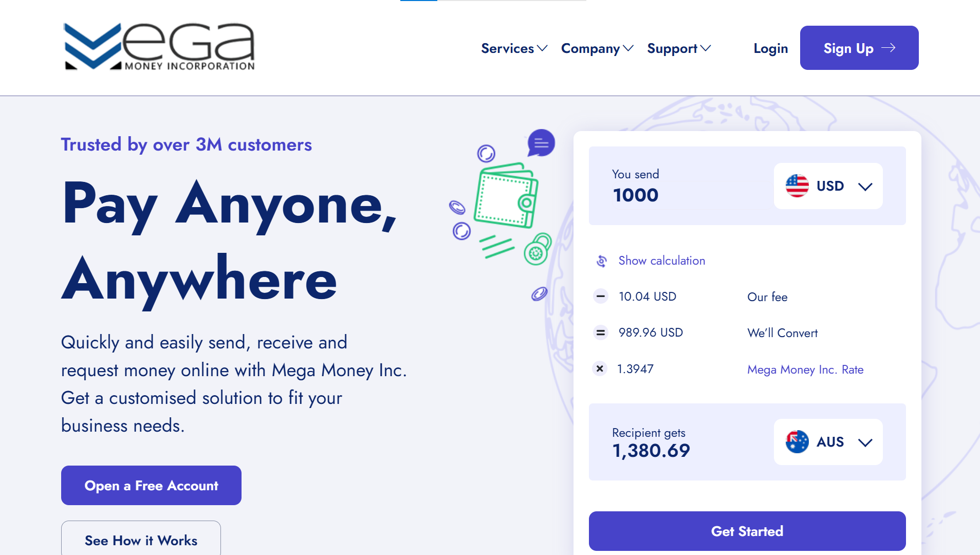The width and height of the screenshot is (980, 555).
Task: Expand the Company menu
Action: [x=597, y=48]
